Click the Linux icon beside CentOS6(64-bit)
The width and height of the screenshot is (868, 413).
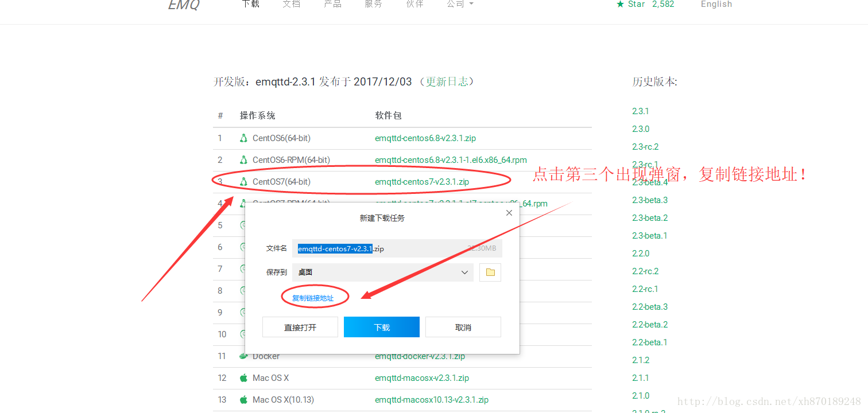pos(243,138)
